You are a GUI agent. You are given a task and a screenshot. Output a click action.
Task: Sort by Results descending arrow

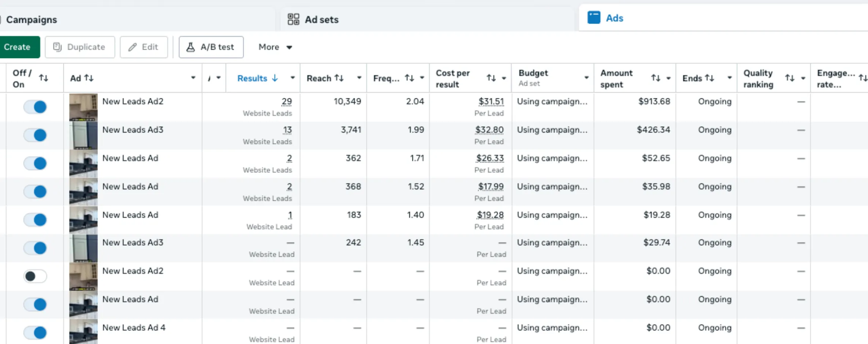point(275,78)
